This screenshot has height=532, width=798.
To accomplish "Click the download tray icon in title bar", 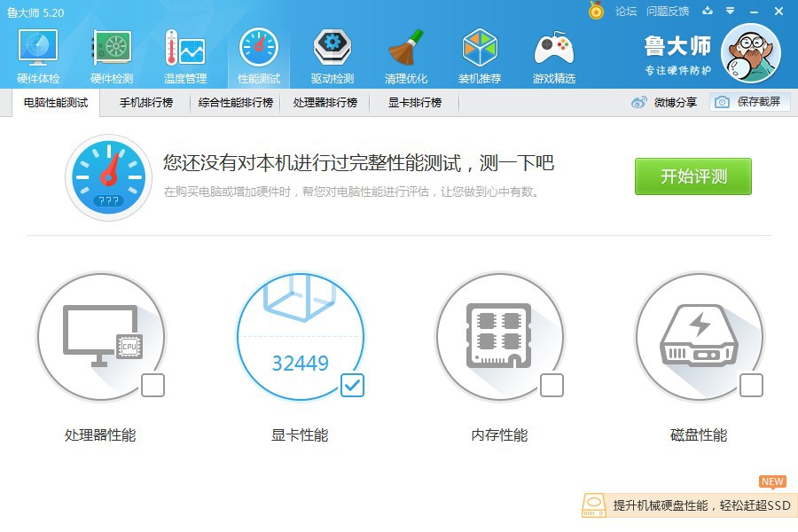I will [708, 11].
